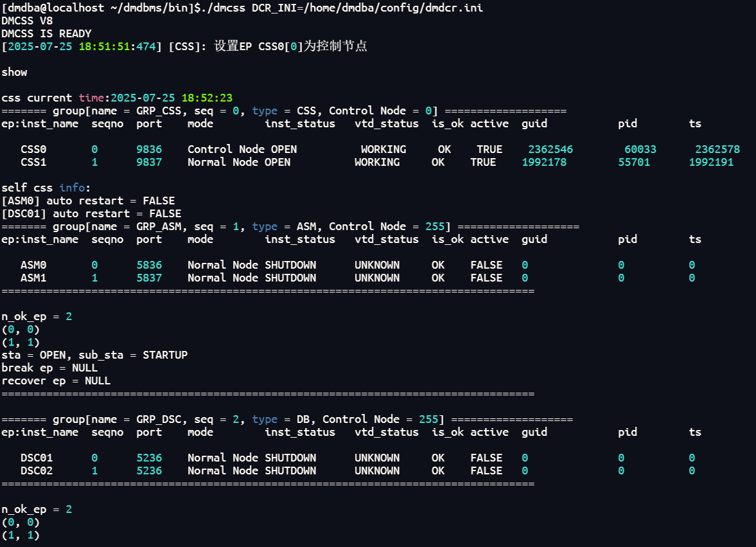
Task: Click timestamp 18:51:51:474 in log line
Action: coord(117,46)
